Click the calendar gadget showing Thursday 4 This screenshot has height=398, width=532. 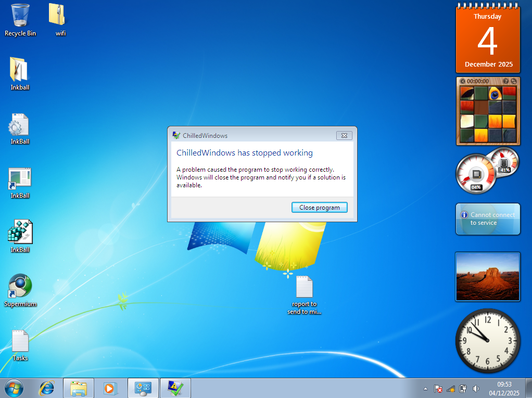pos(488,38)
